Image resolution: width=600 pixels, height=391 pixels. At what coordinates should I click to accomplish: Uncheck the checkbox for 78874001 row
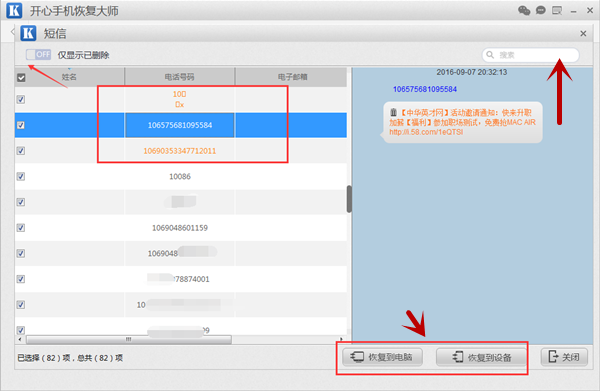(21, 279)
